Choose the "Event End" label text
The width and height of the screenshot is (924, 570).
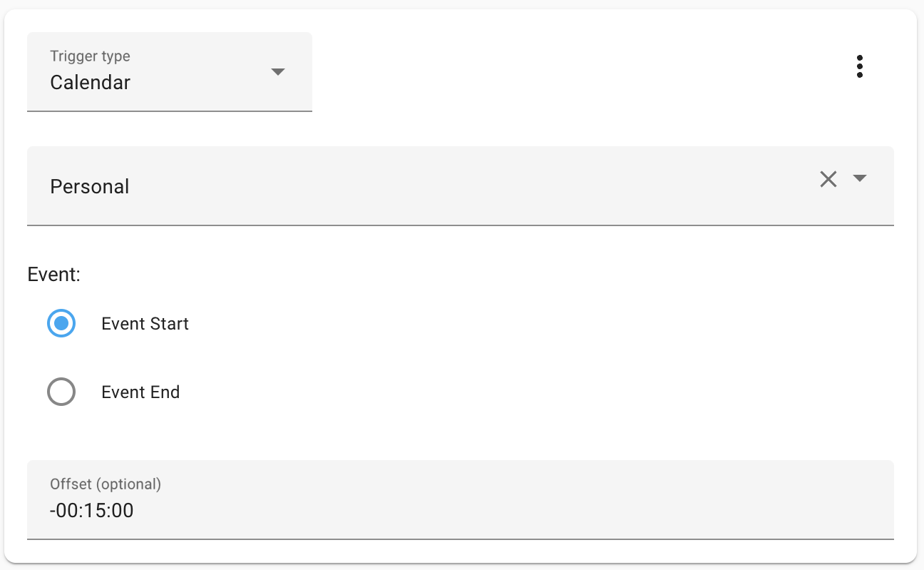[x=140, y=392]
